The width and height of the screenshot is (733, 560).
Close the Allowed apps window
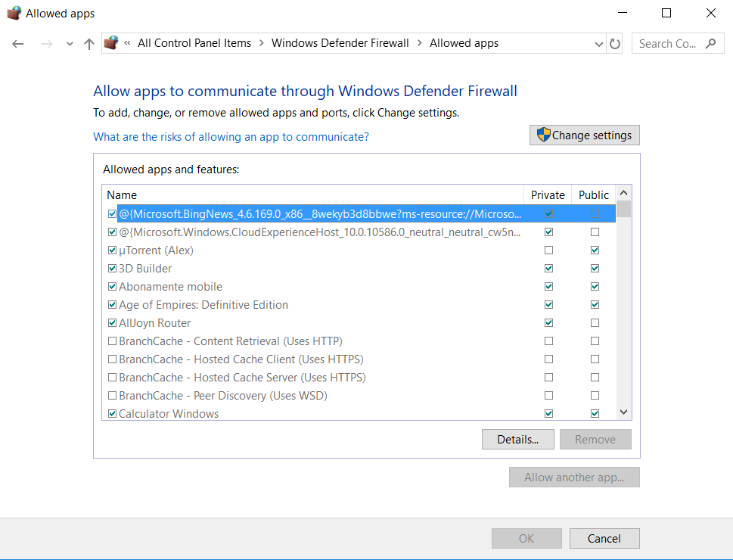[x=710, y=13]
